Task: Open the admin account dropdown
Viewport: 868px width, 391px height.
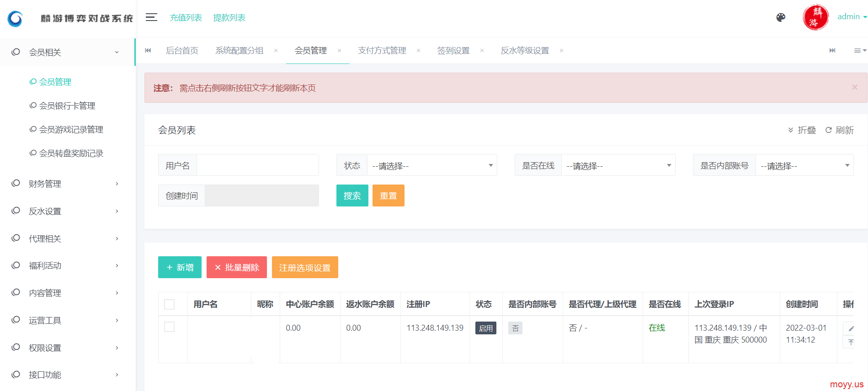Action: coord(852,16)
